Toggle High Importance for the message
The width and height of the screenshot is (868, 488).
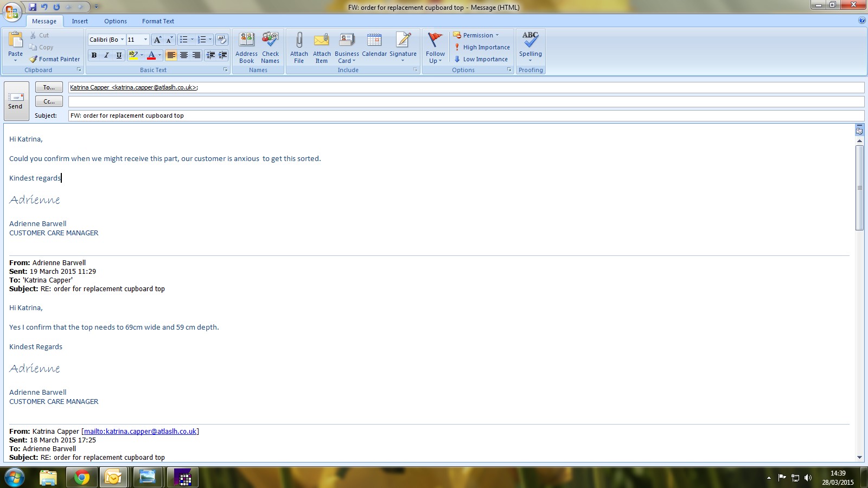482,47
